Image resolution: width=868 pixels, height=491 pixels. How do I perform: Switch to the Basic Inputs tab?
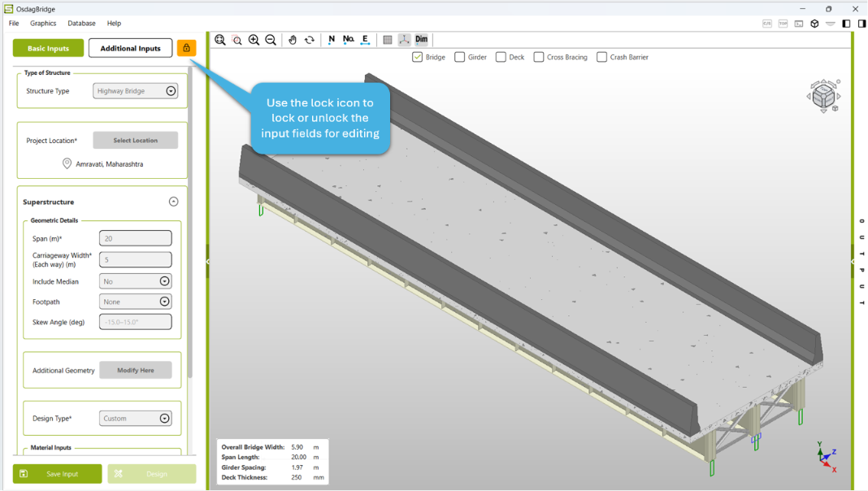click(48, 48)
